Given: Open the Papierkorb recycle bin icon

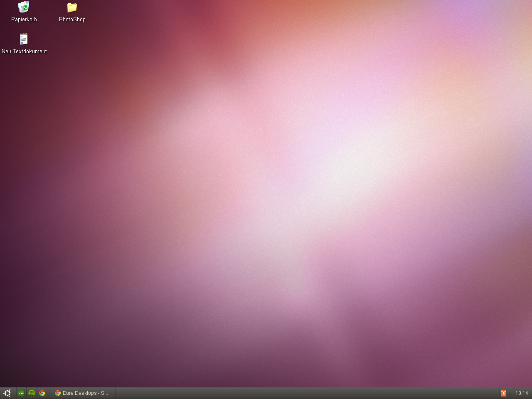Looking at the screenshot, I should tap(24, 7).
